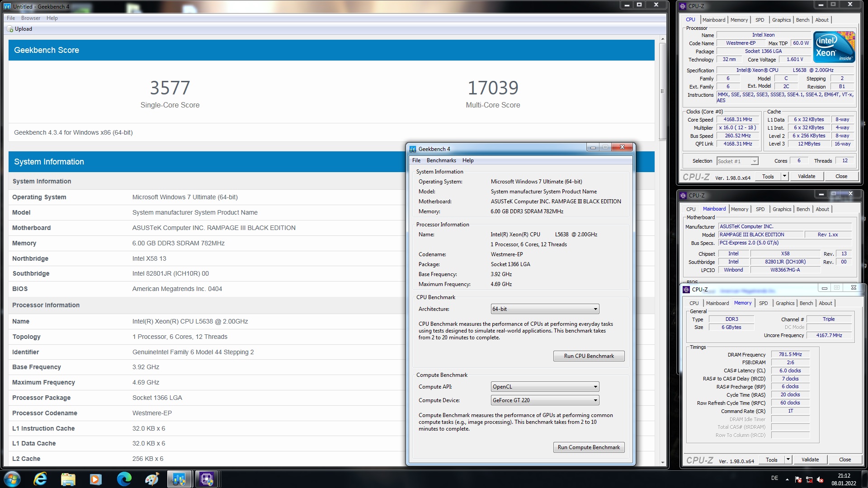Click the DE language indicator
Screen dimensions: 868x488
tap(774, 478)
